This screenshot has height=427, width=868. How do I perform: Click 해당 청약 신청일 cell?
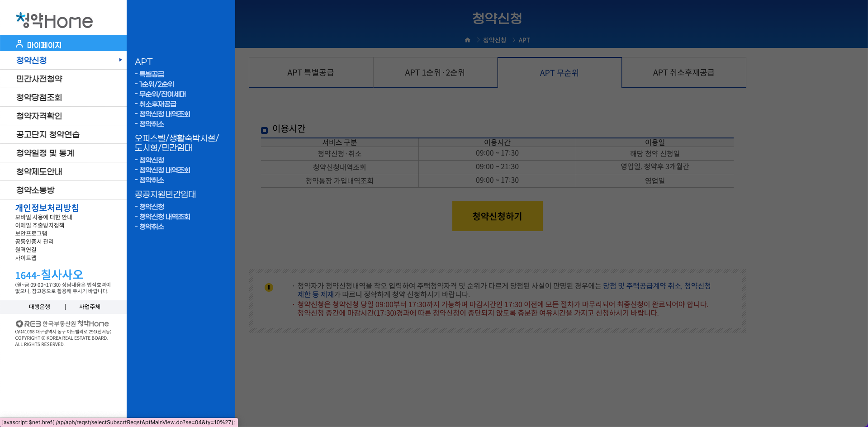[x=655, y=153]
